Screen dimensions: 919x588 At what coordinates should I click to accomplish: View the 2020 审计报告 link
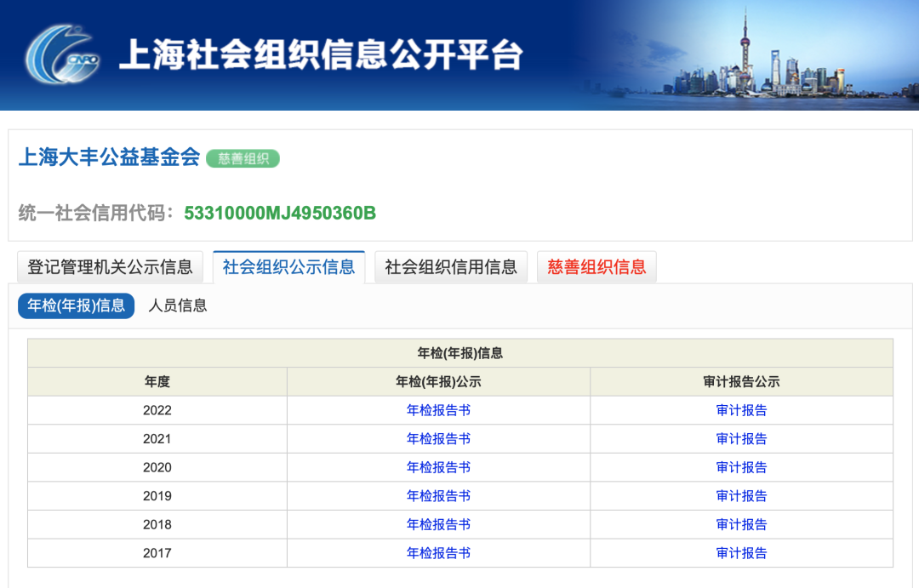pos(741,468)
